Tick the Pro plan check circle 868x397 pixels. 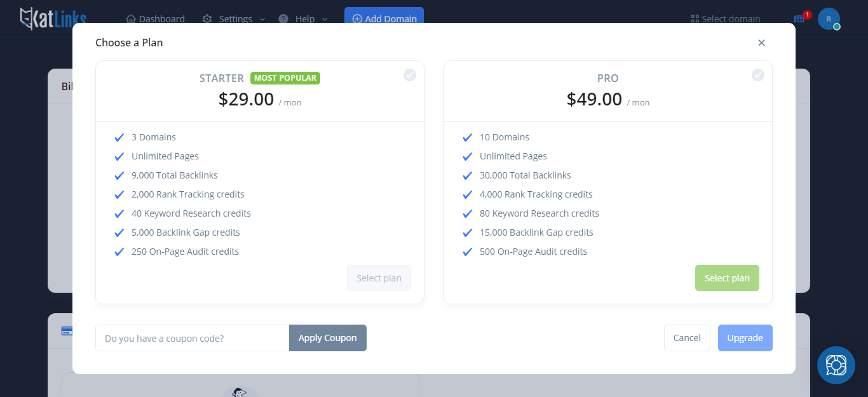click(758, 75)
